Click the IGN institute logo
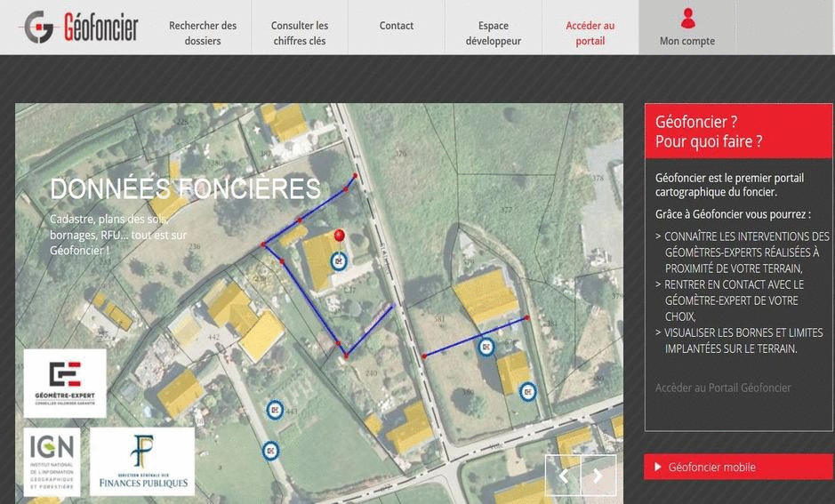 (52, 461)
